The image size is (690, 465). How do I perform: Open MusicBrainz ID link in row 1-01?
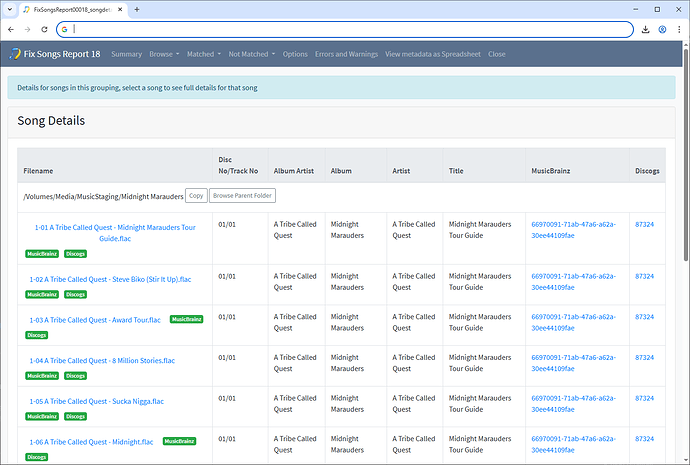[x=573, y=230]
